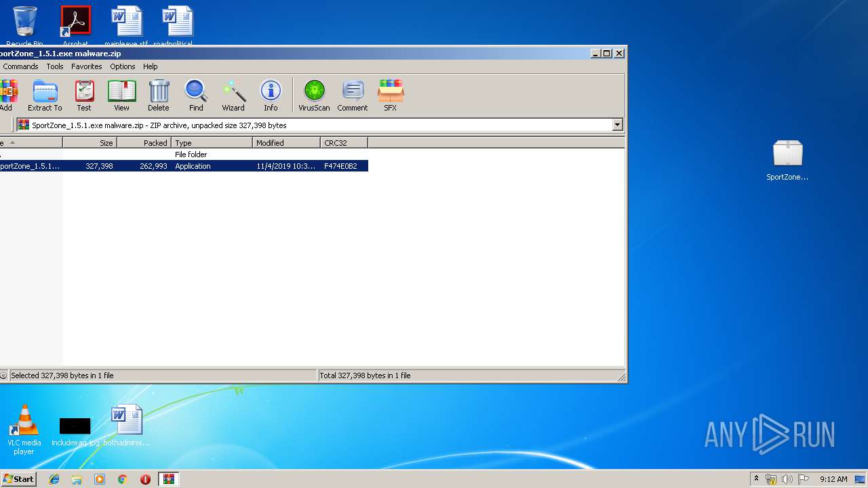Click the SFX conversion icon

(391, 96)
